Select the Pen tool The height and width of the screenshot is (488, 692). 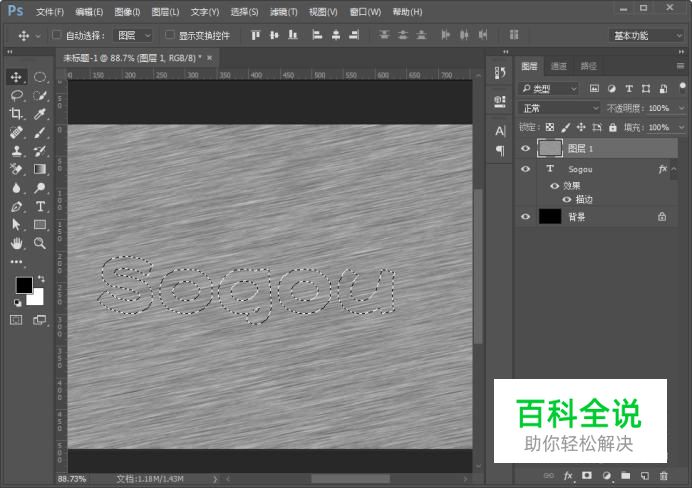point(16,206)
